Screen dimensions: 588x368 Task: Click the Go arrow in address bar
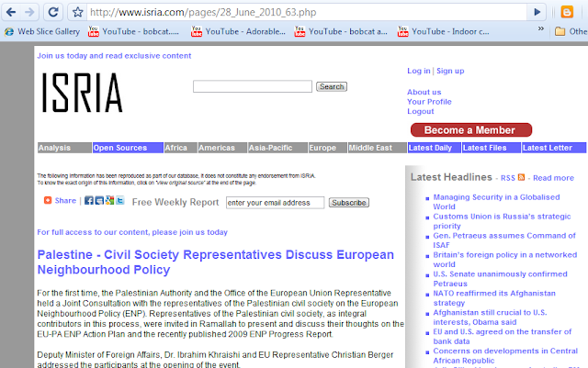537,12
